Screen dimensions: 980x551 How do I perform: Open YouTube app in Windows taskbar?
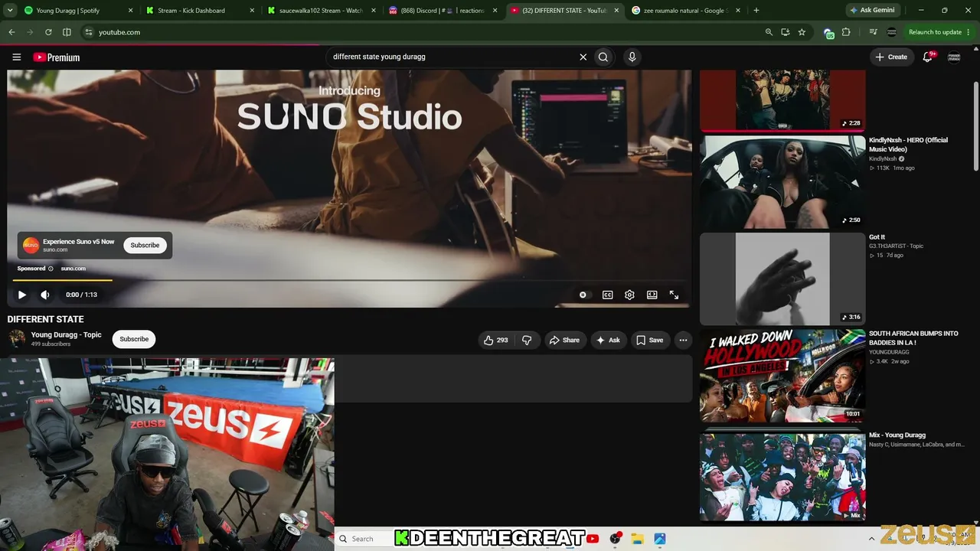(593, 539)
